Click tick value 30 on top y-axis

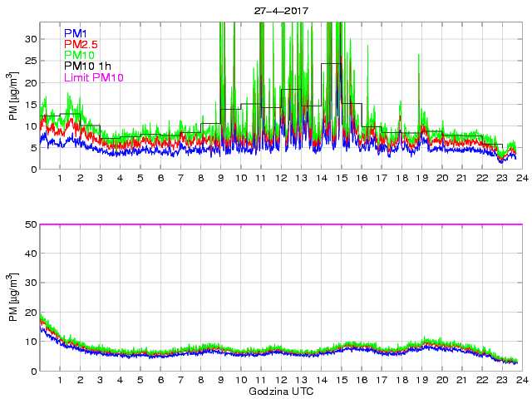click(31, 39)
